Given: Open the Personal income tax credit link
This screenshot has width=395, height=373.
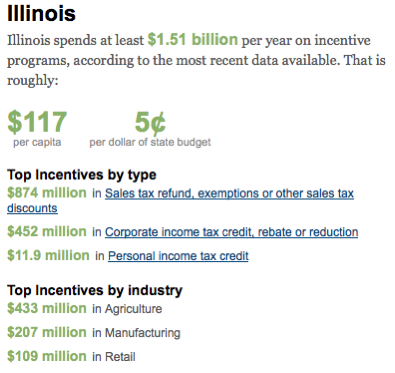Looking at the screenshot, I should point(178,256).
